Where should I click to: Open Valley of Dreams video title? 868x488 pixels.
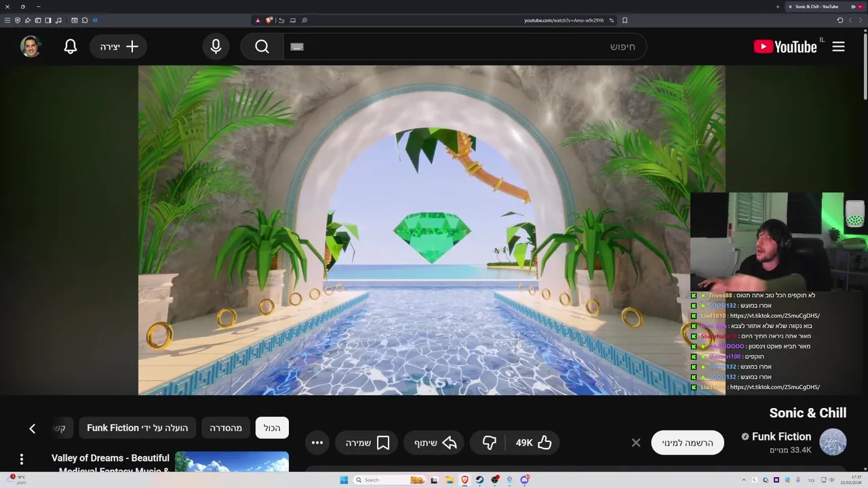pyautogui.click(x=111, y=464)
